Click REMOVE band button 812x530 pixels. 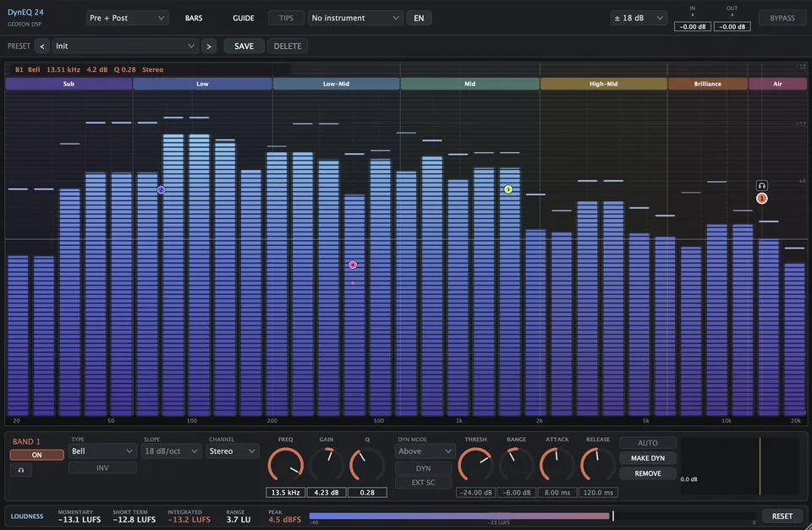coord(648,473)
